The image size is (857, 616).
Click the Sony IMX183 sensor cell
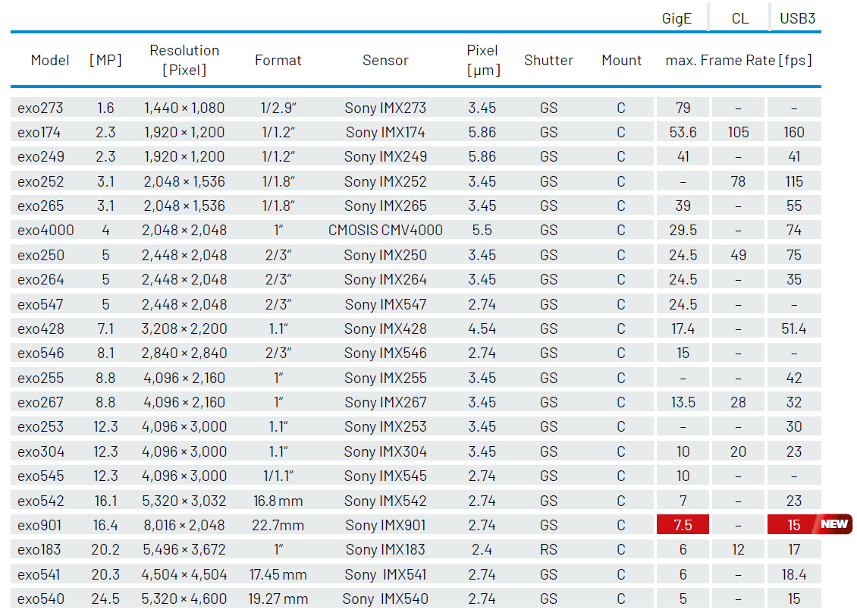pyautogui.click(x=385, y=549)
